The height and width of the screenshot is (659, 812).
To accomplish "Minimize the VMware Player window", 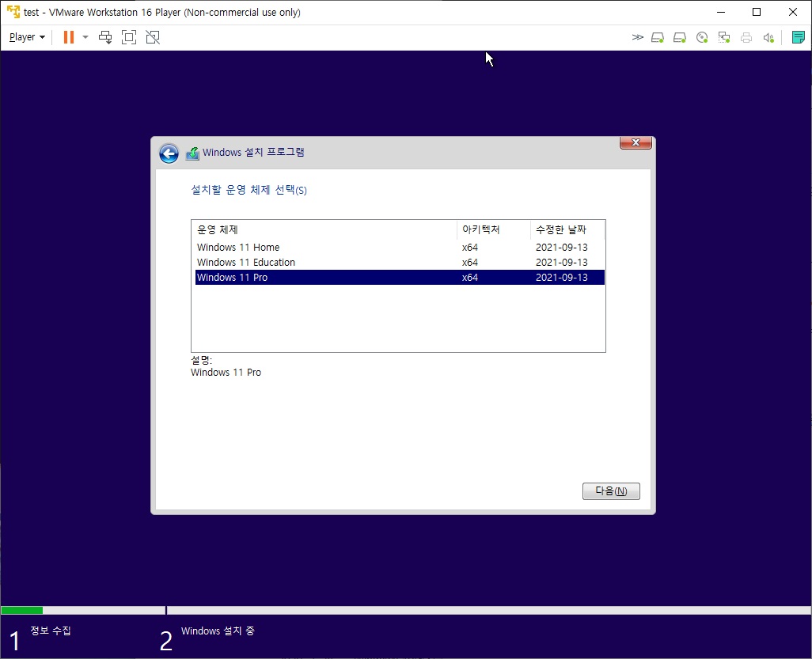I will [720, 12].
